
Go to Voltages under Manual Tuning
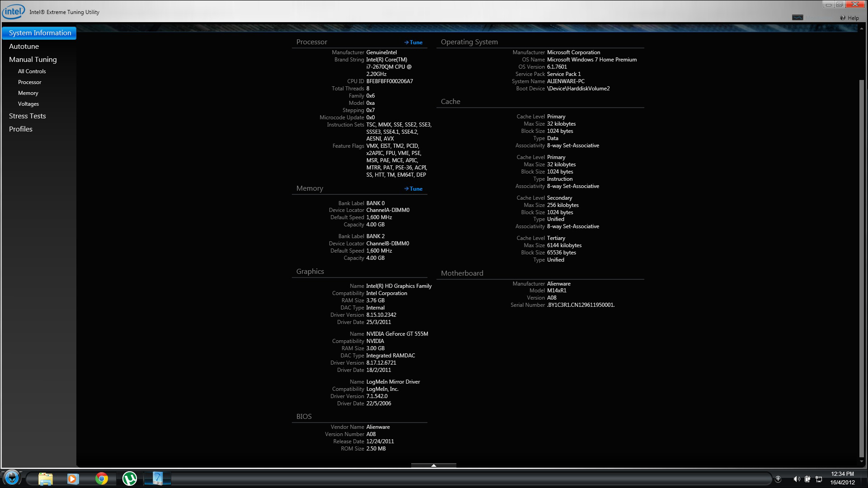(x=28, y=104)
